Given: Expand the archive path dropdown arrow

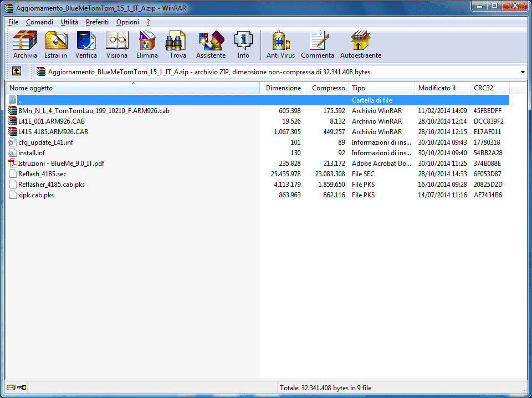Looking at the screenshot, I should click(x=523, y=72).
